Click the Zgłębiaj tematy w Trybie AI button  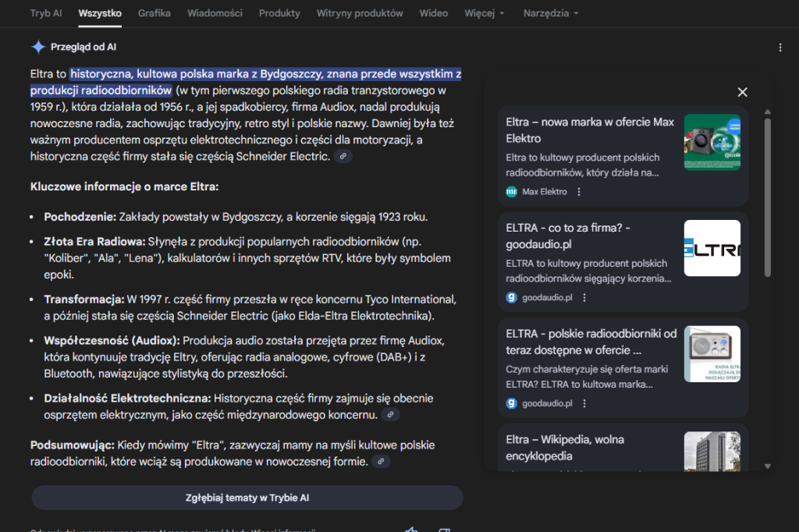(247, 498)
